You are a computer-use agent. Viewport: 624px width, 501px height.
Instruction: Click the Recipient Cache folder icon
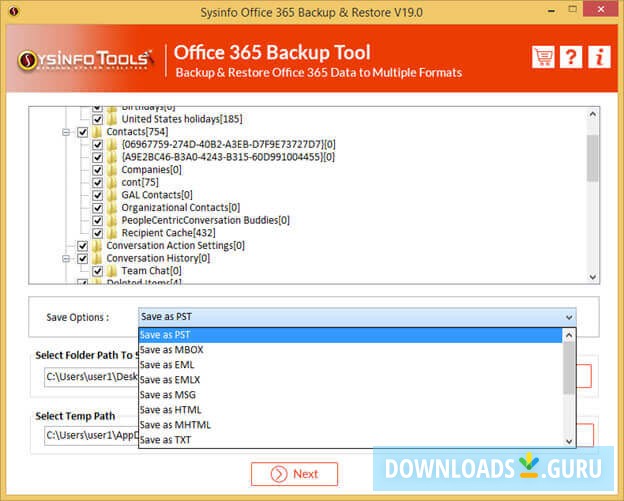coord(112,233)
